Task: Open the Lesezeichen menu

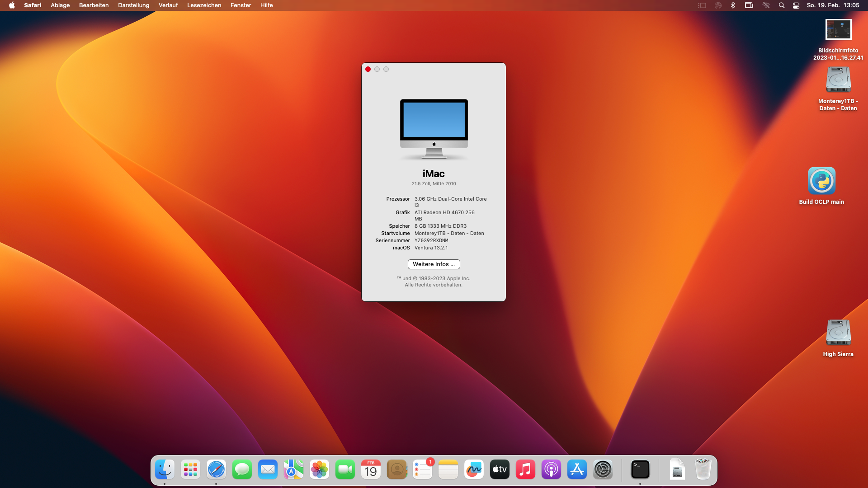Action: click(x=204, y=5)
